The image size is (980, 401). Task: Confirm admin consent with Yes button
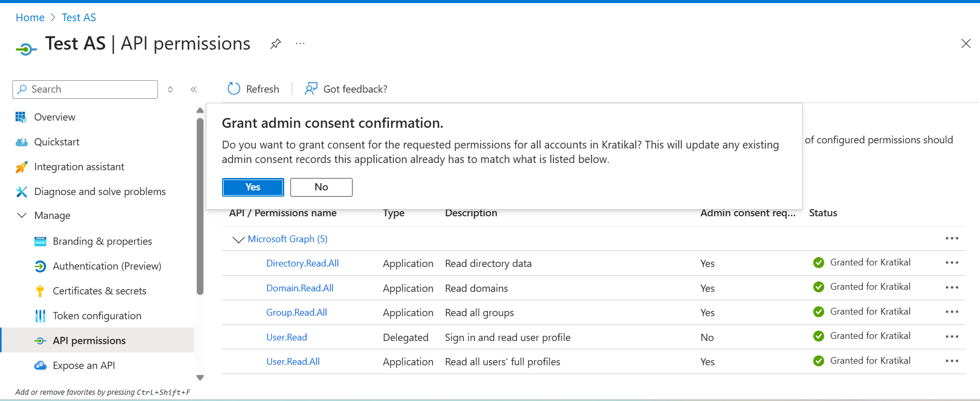tap(253, 187)
